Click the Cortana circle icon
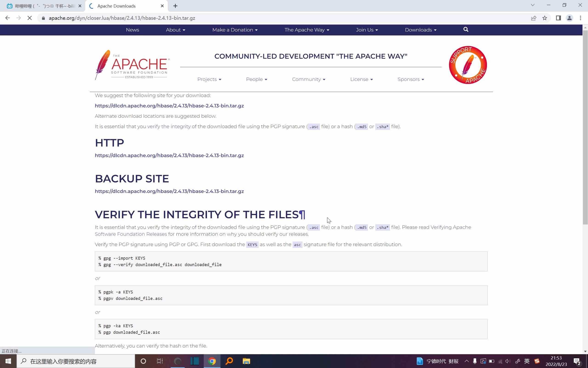The width and height of the screenshot is (588, 368). (x=143, y=361)
